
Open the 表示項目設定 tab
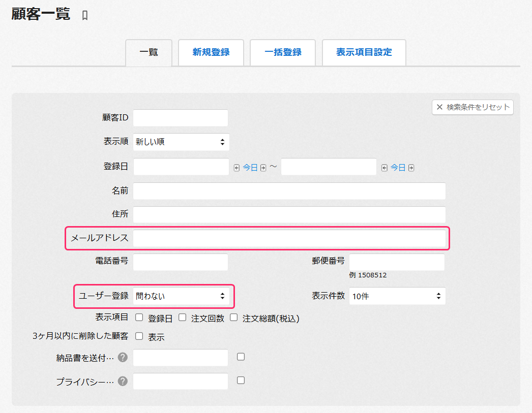[364, 52]
